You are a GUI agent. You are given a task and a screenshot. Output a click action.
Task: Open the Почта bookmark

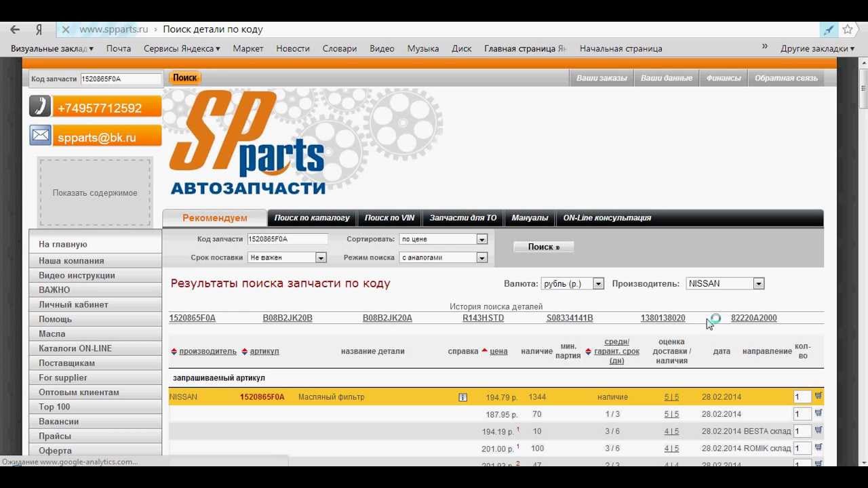[x=119, y=49]
